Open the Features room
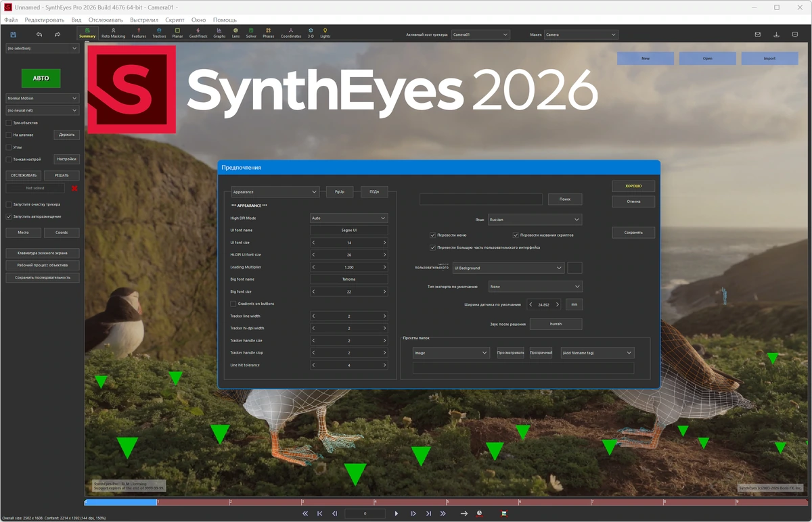 [x=139, y=33]
